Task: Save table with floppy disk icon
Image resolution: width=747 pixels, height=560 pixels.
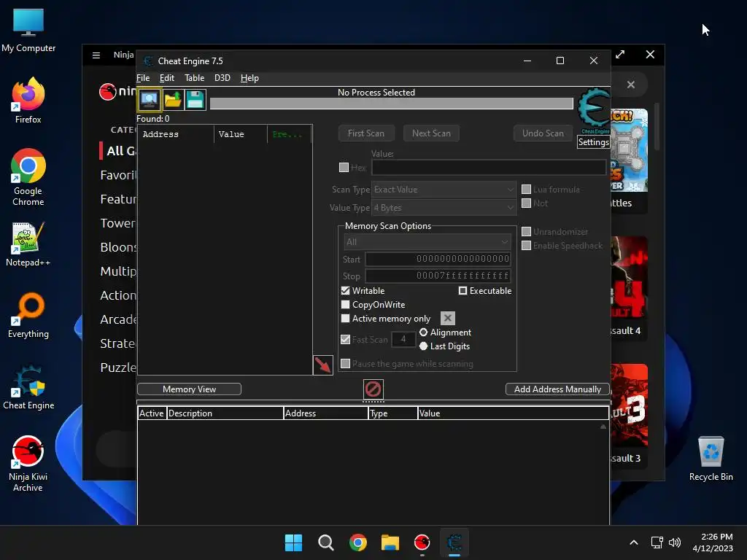Action: (x=195, y=99)
